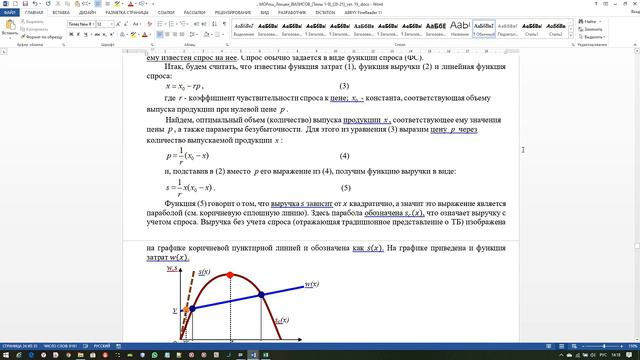Viewport: 640px width, 360px height.
Task: Apply the red font color
Action: (x=145, y=35)
